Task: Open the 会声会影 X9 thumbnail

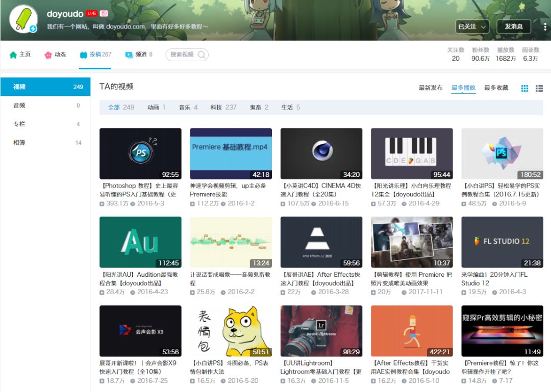Action: pos(141,331)
